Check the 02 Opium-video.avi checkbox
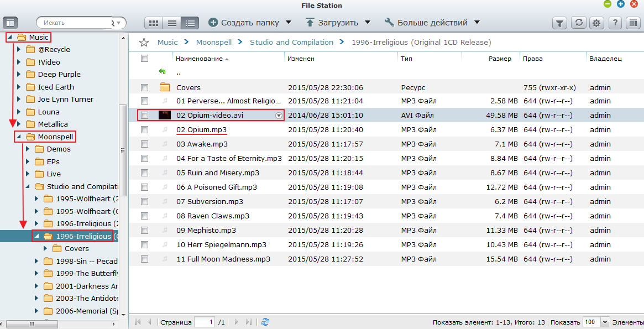The width and height of the screenshot is (644, 329). tap(145, 115)
